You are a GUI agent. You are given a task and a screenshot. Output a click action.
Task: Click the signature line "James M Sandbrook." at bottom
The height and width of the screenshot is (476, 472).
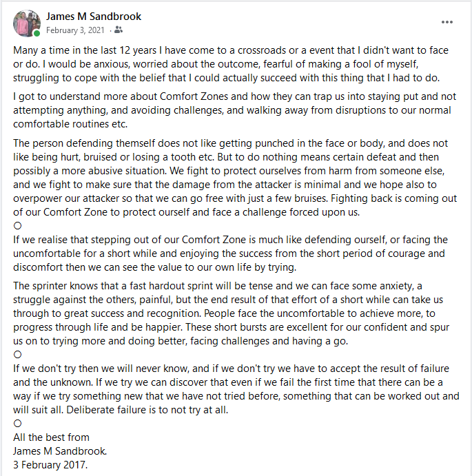coord(59,451)
